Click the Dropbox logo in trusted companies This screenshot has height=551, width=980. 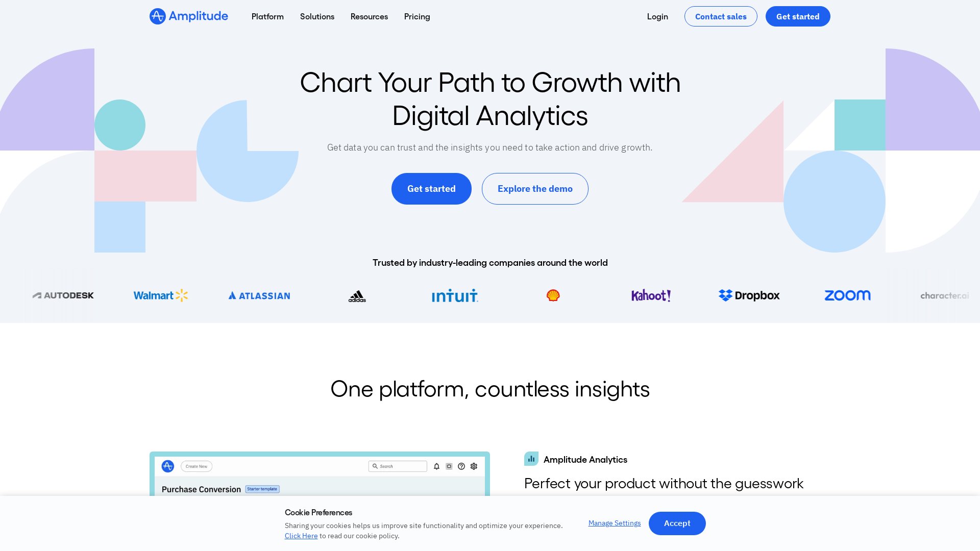coord(749,295)
